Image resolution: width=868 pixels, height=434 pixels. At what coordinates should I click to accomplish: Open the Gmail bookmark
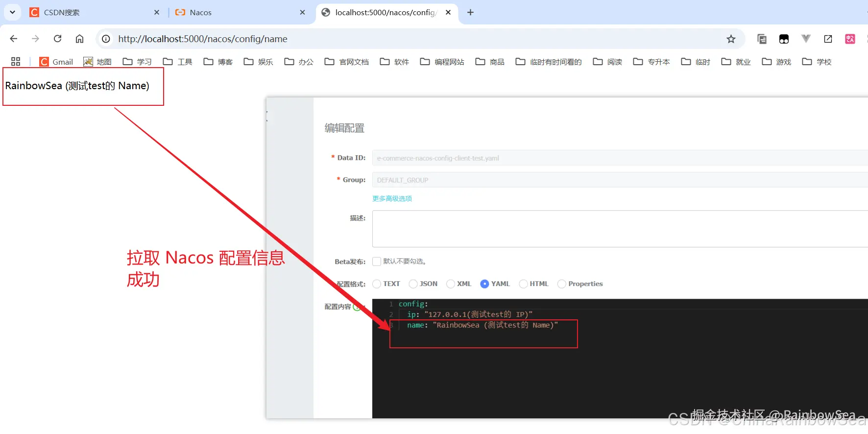tap(56, 62)
